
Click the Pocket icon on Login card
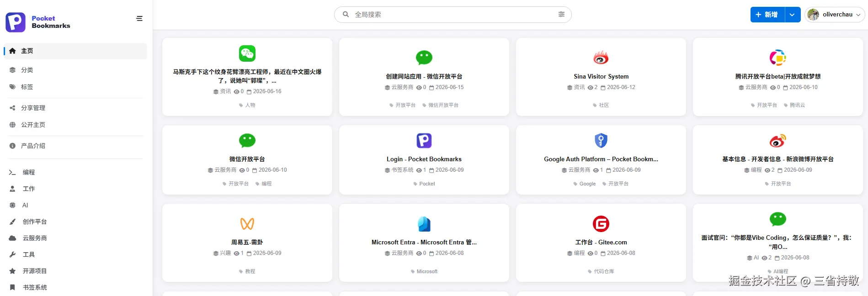pos(424,141)
